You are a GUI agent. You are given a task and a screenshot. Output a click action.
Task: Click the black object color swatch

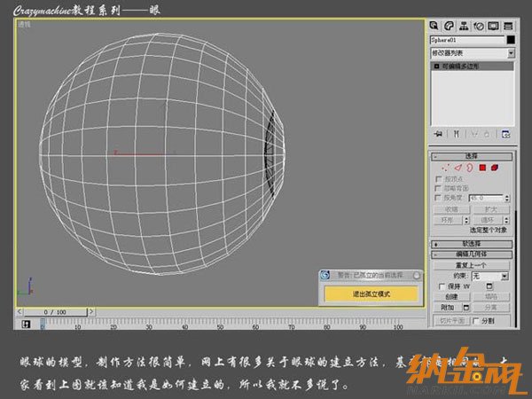511,40
